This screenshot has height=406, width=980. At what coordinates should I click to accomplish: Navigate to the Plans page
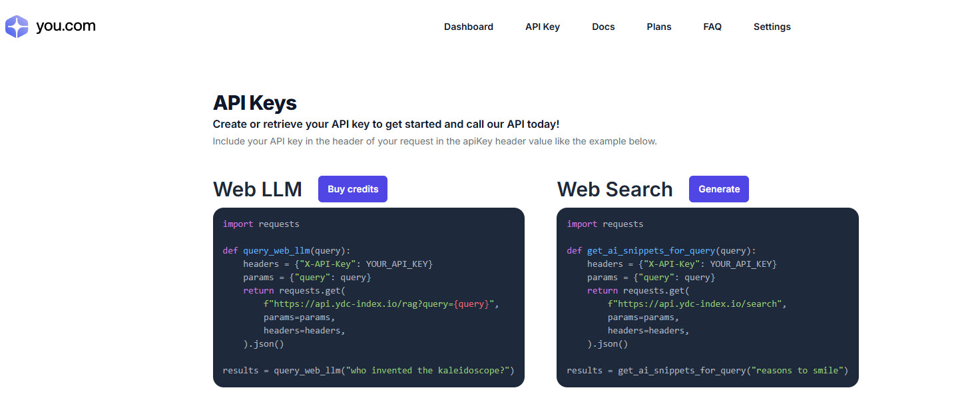(659, 27)
